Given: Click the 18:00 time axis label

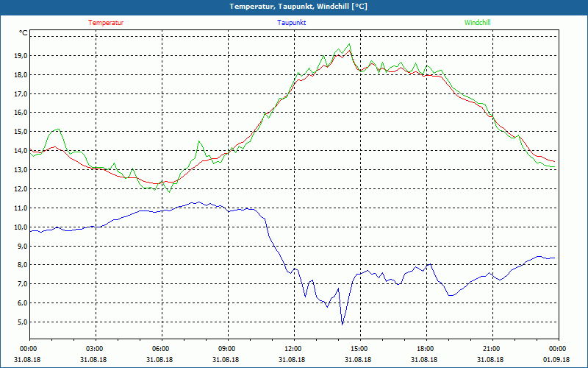Looking at the screenshot, I should (x=426, y=349).
